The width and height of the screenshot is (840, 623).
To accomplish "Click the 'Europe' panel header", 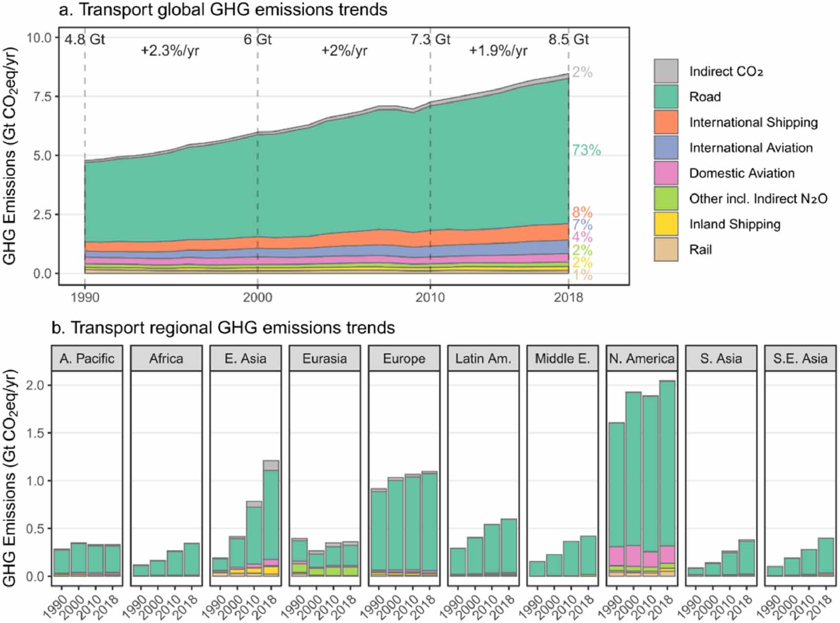I will [x=404, y=359].
